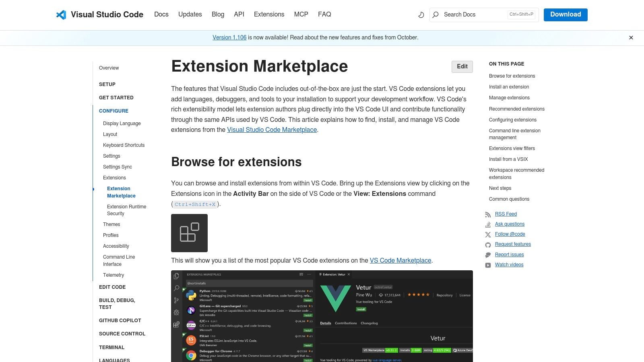Click the Extensions puzzle-piece illustration icon
Image resolution: width=644 pixels, height=362 pixels.
click(x=189, y=232)
